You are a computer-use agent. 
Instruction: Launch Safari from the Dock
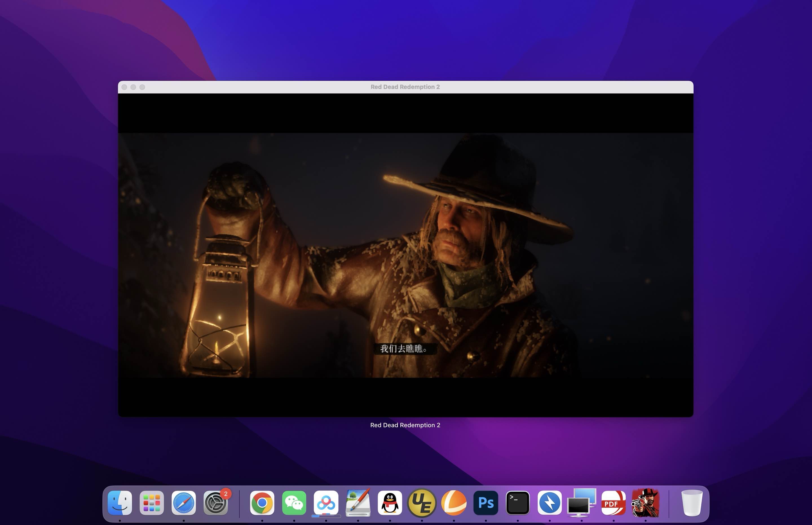(x=184, y=502)
